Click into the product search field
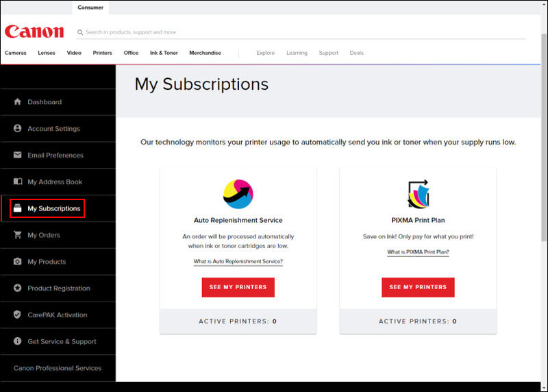Screen dimensions: 548x392 click(274, 32)
